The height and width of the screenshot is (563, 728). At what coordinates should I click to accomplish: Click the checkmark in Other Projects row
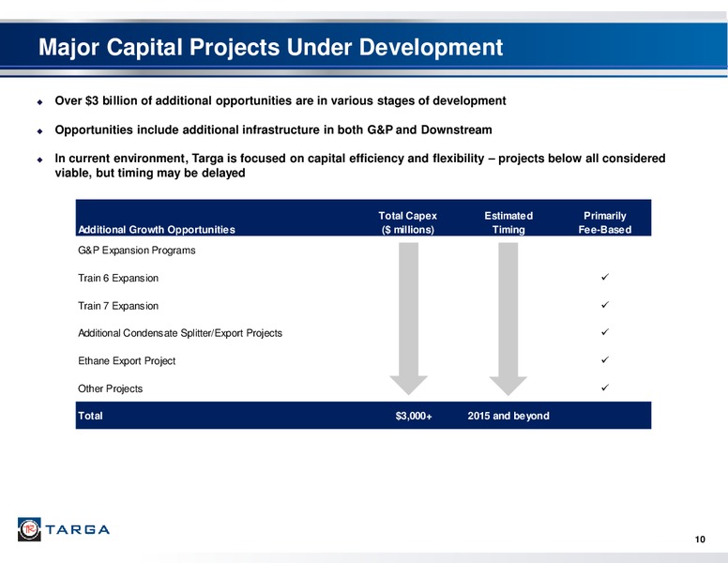click(605, 388)
